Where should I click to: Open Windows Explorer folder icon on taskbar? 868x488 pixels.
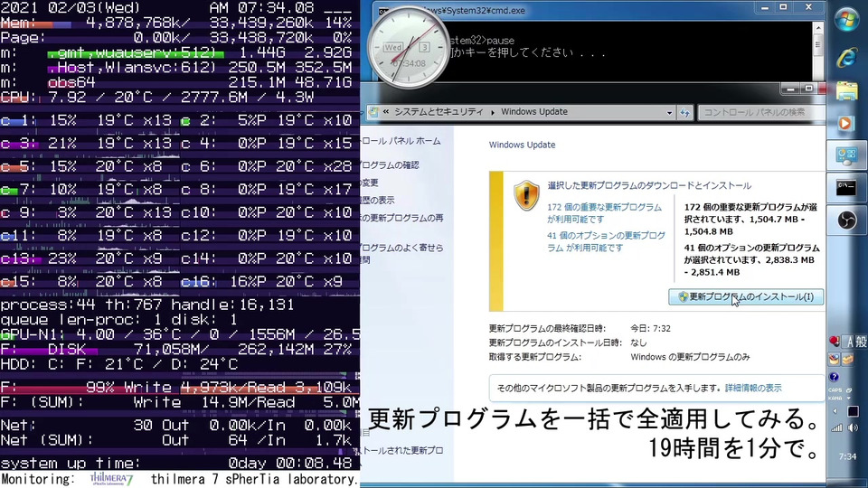(x=846, y=90)
